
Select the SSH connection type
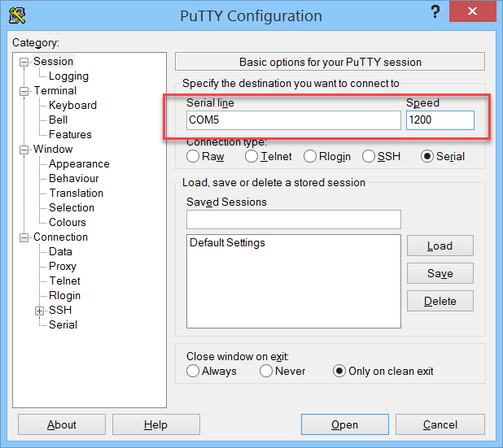point(369,156)
